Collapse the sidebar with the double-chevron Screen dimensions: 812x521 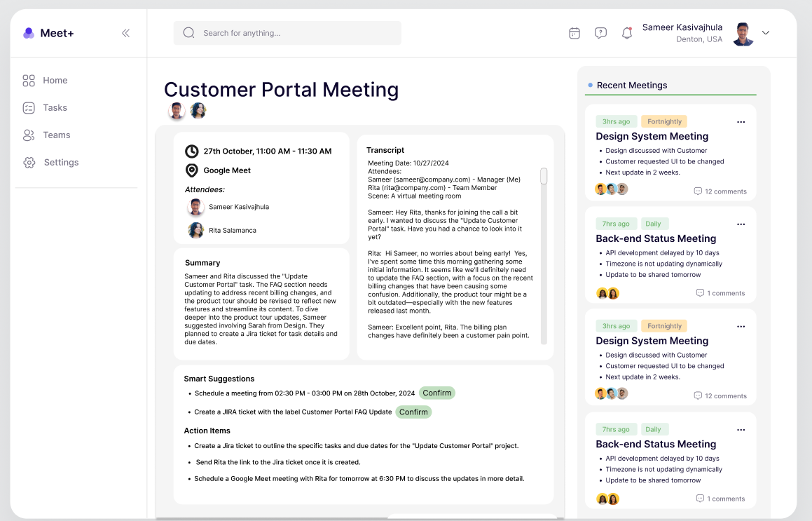(125, 32)
